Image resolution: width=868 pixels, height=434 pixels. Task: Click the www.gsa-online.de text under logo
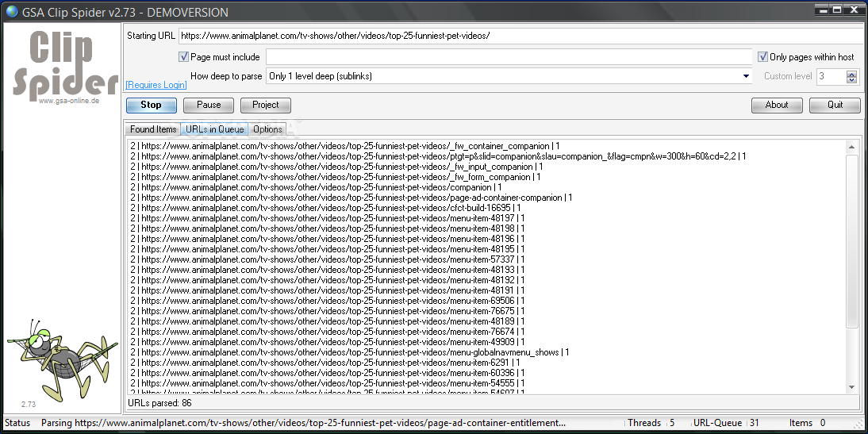coord(69,100)
